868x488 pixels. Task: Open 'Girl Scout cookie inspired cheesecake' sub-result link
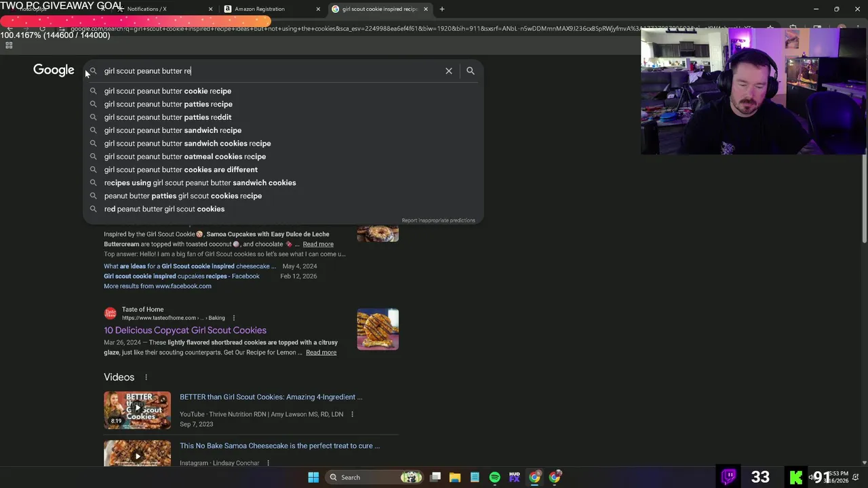point(190,266)
